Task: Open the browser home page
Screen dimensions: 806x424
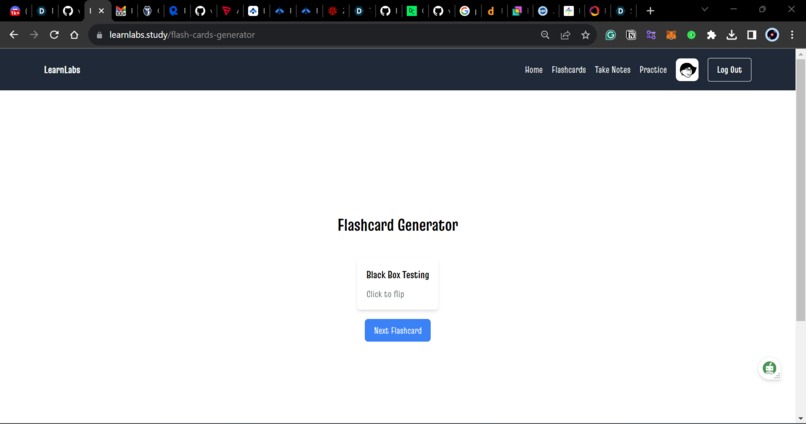Action: tap(74, 35)
